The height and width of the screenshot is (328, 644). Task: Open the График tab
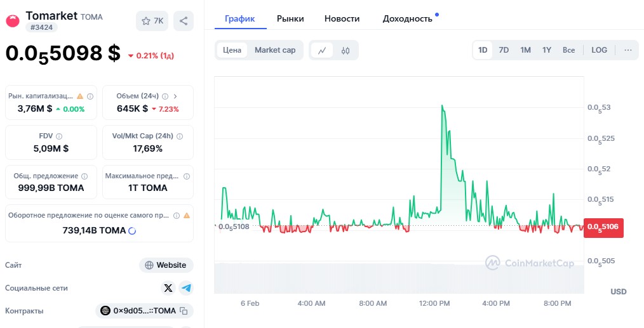pyautogui.click(x=240, y=18)
